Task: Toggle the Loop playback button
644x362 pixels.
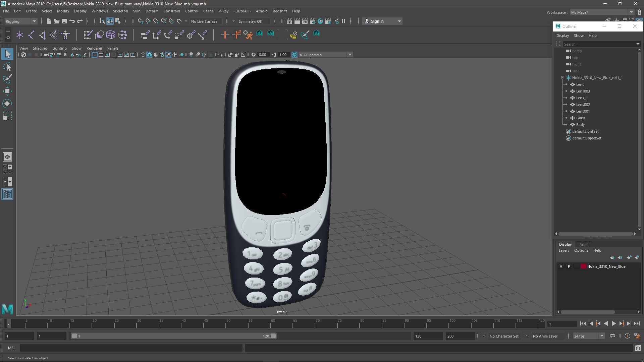Action: point(612,336)
